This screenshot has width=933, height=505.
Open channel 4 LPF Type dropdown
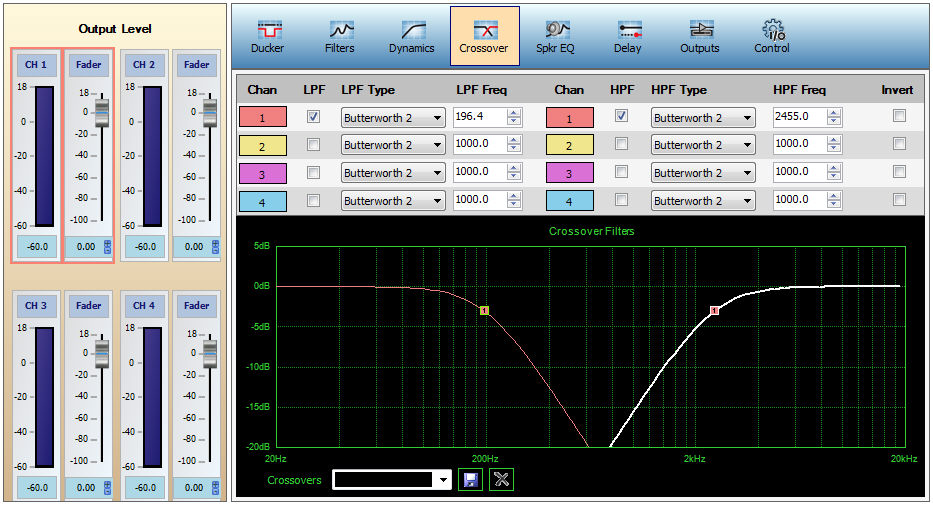pyautogui.click(x=393, y=201)
